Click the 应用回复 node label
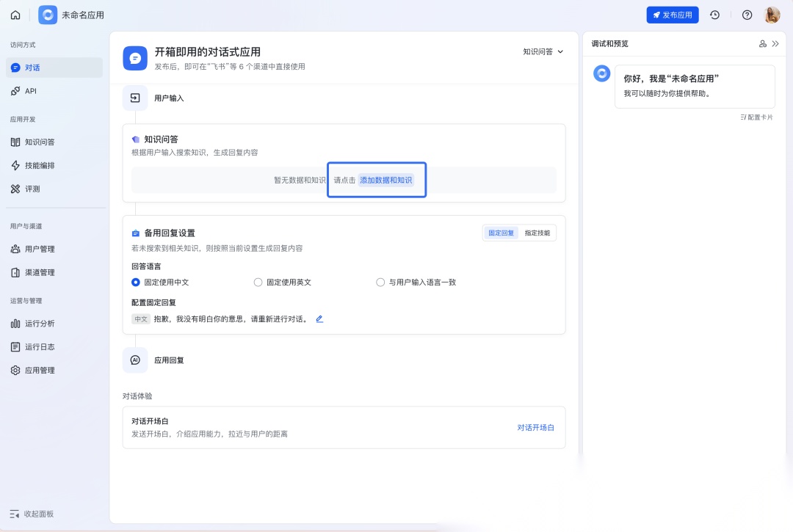793x532 pixels. [169, 360]
